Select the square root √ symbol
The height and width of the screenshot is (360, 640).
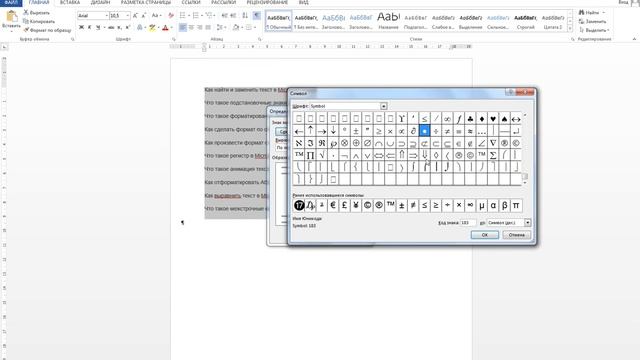tap(322, 155)
